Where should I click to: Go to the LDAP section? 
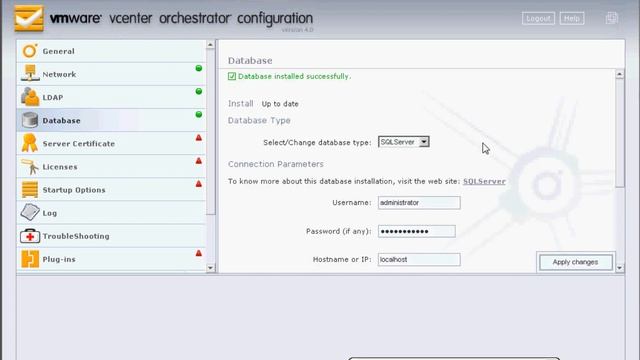click(x=111, y=97)
